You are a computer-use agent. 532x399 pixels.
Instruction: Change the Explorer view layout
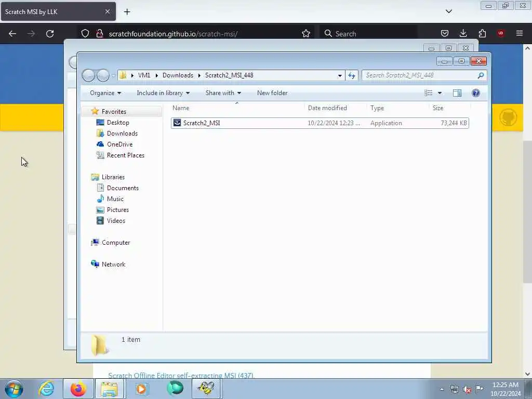click(428, 93)
